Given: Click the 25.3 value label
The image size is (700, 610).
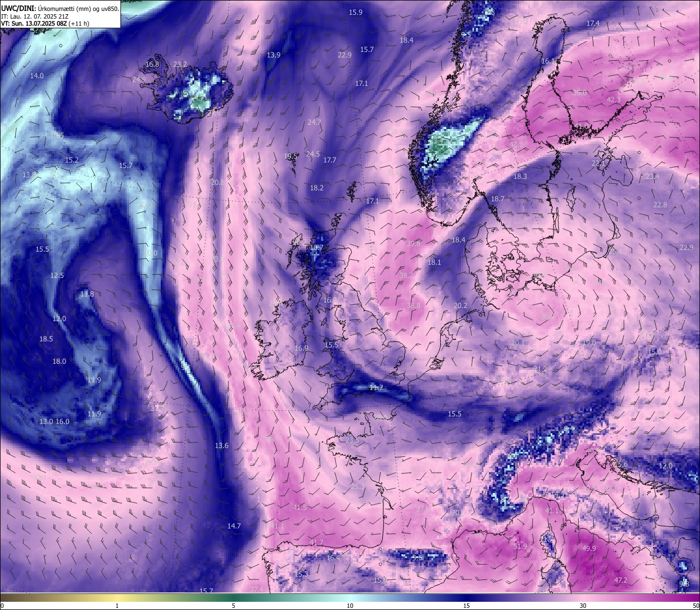Looking at the screenshot, I should [x=358, y=487].
